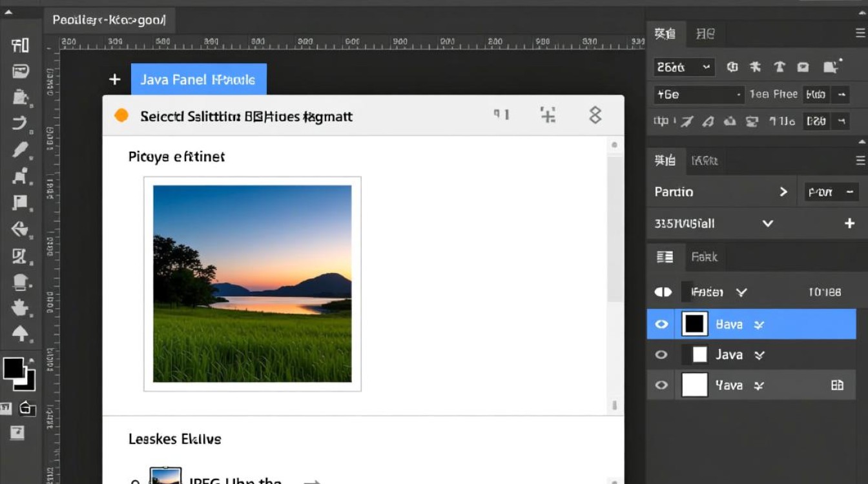Click the sunset landscape preview thumbnail
Screen dimensions: 868x484
pyautogui.click(x=252, y=284)
